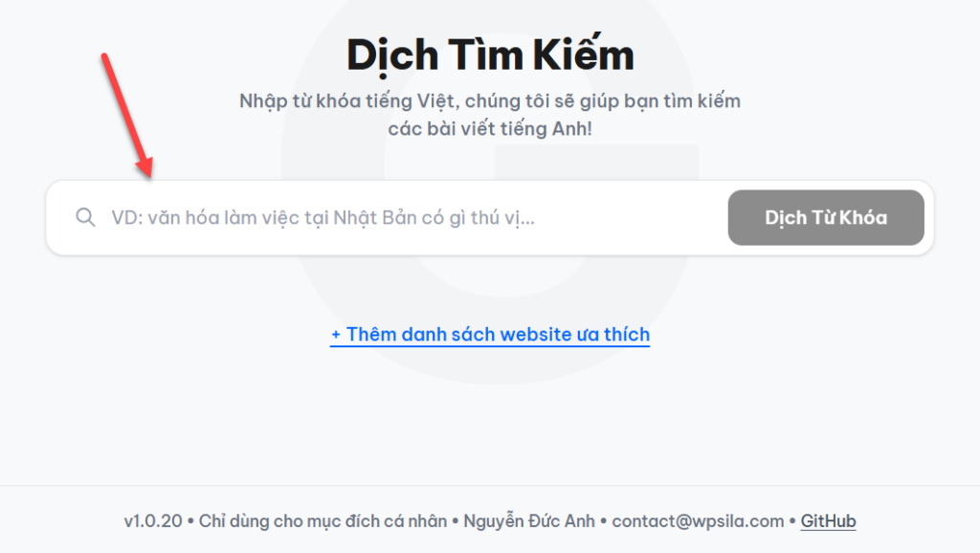Click the magnifier glyph left of the placeholder text
Screen dimensions: 980x553
(x=85, y=217)
